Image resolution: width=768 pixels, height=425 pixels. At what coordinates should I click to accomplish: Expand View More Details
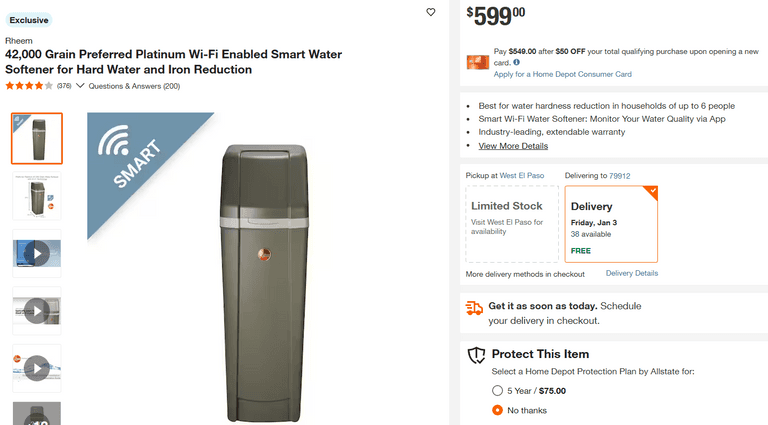[513, 146]
